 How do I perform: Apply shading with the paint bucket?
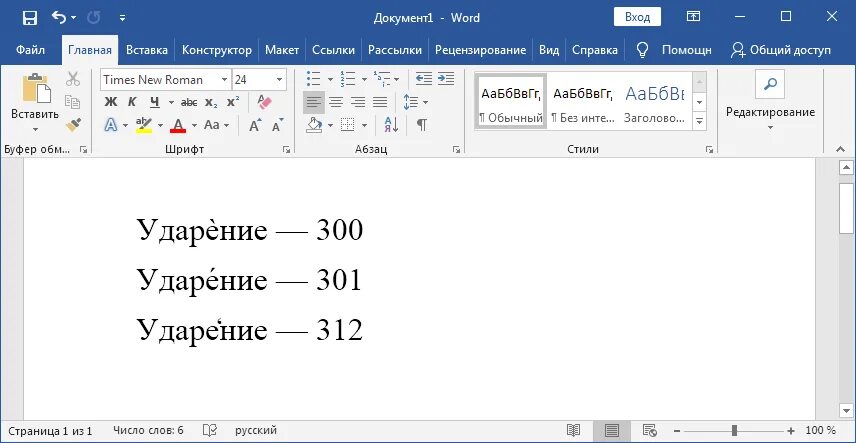314,125
